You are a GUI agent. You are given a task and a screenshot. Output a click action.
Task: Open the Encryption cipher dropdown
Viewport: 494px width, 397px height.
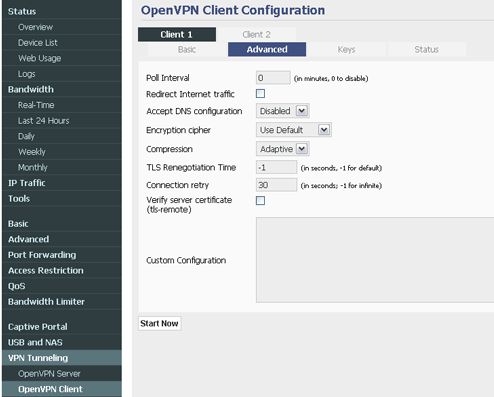[x=294, y=130]
